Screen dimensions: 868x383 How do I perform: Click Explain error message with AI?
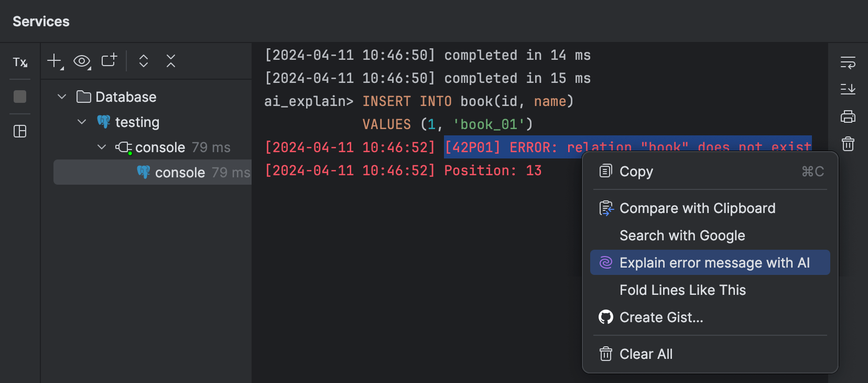[x=710, y=262]
